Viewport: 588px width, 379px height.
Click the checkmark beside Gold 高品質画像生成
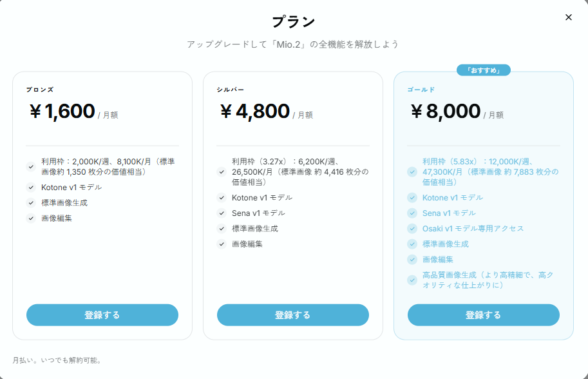coord(412,280)
